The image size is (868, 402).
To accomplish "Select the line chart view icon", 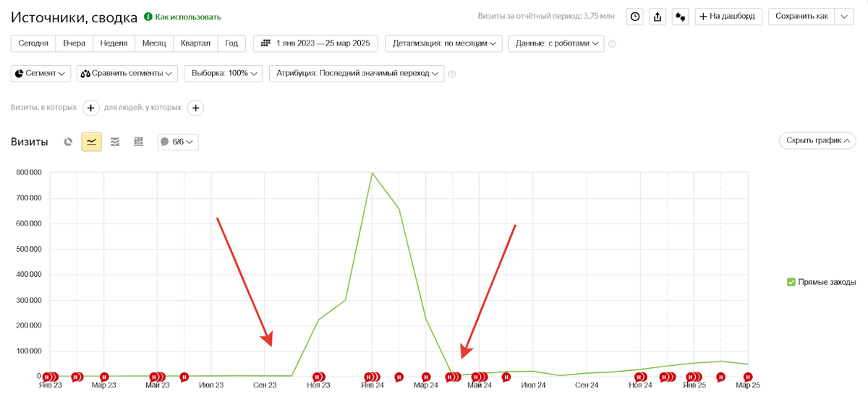I will pyautogui.click(x=91, y=142).
